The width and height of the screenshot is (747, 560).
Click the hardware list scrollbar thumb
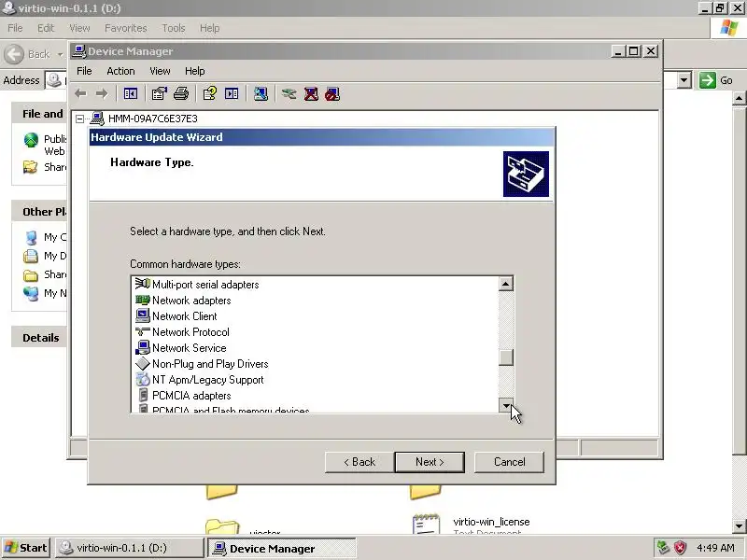point(506,357)
